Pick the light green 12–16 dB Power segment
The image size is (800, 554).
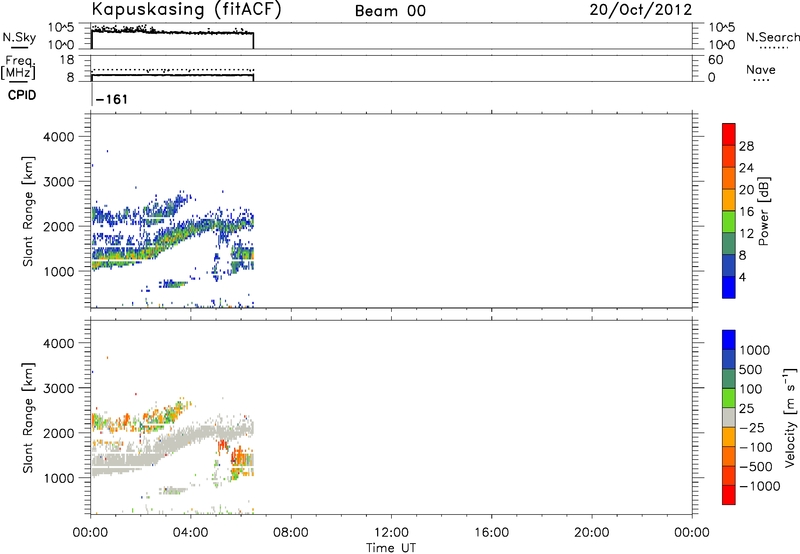click(729, 221)
